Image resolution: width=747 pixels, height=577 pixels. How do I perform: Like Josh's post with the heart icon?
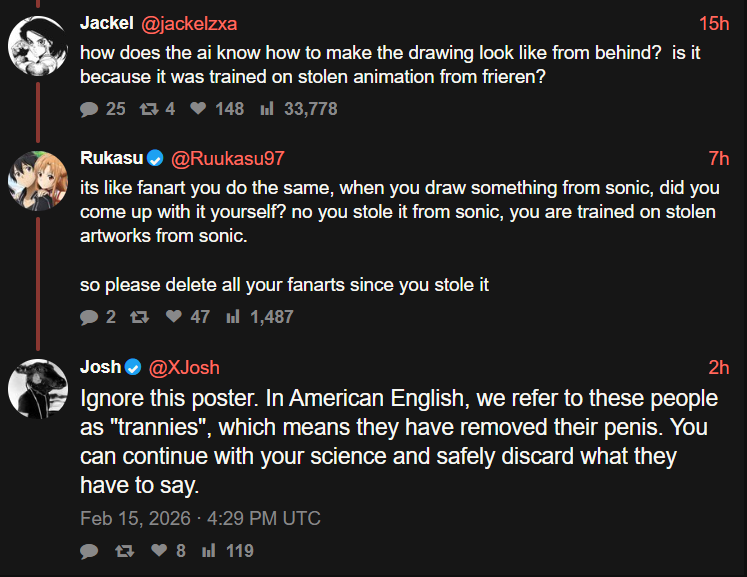158,551
